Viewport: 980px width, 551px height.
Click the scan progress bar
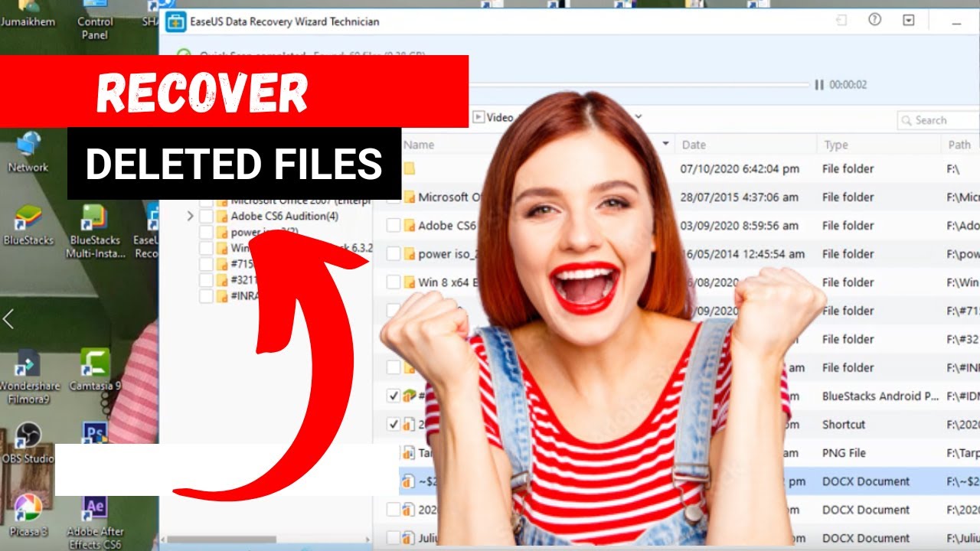tap(639, 84)
